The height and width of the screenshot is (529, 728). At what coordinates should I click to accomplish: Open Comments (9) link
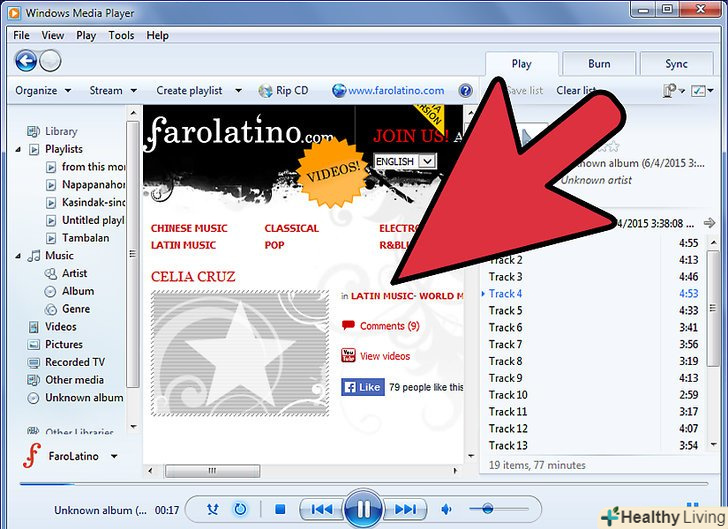(x=389, y=326)
